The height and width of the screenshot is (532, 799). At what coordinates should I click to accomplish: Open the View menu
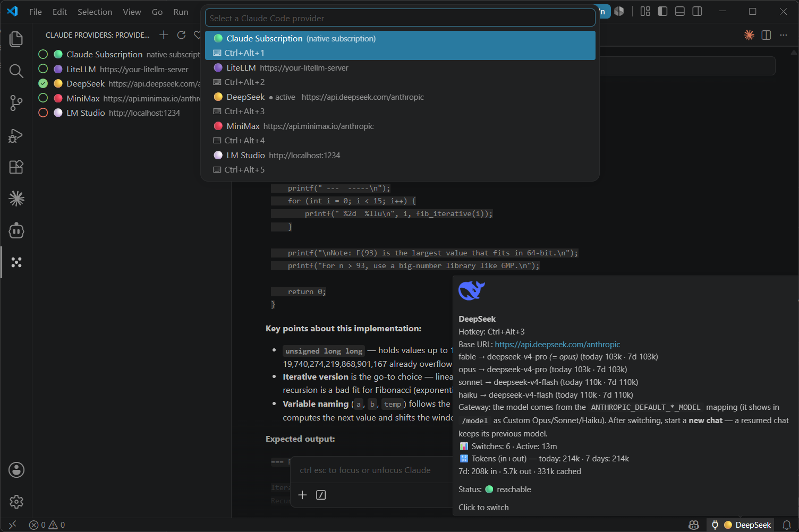132,12
